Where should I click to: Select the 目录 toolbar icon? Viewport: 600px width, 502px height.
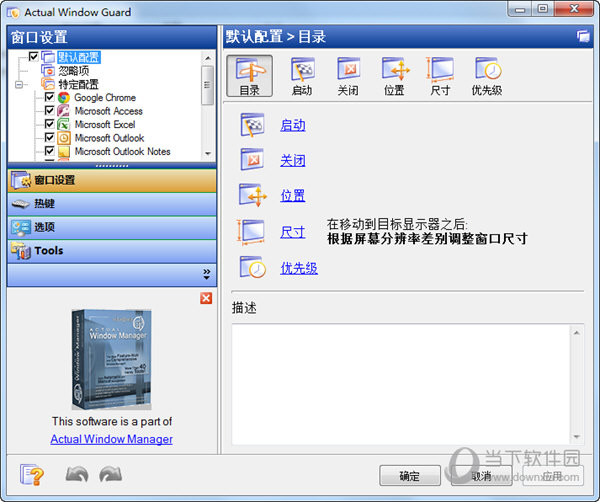(249, 75)
